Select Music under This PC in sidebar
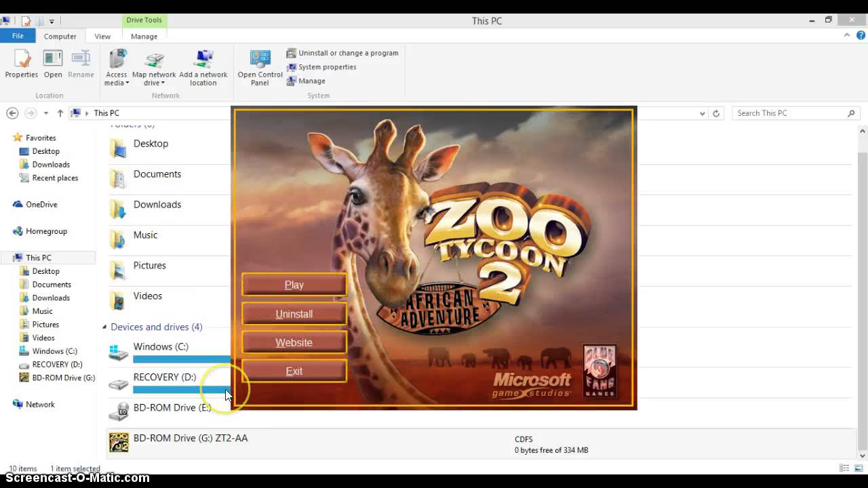 (42, 311)
